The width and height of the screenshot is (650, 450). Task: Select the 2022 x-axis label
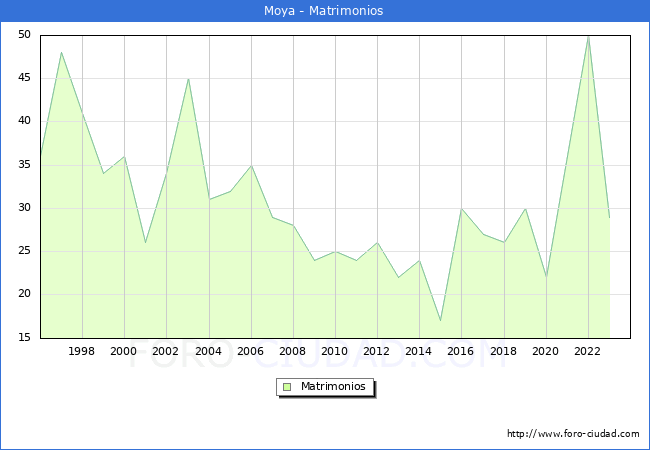pos(588,352)
